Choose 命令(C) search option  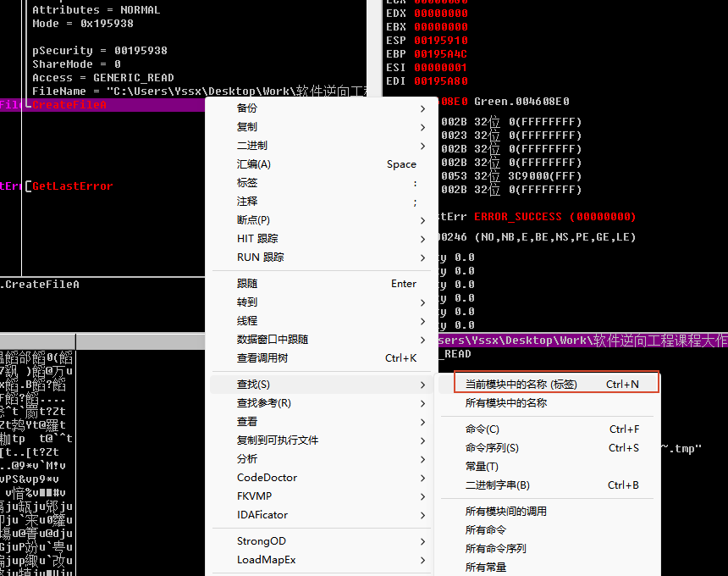[x=548, y=429]
